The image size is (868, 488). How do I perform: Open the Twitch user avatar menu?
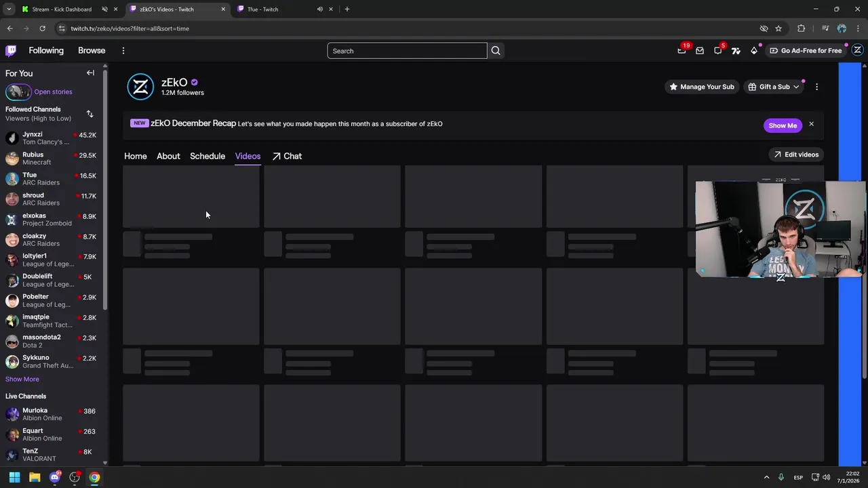857,50
